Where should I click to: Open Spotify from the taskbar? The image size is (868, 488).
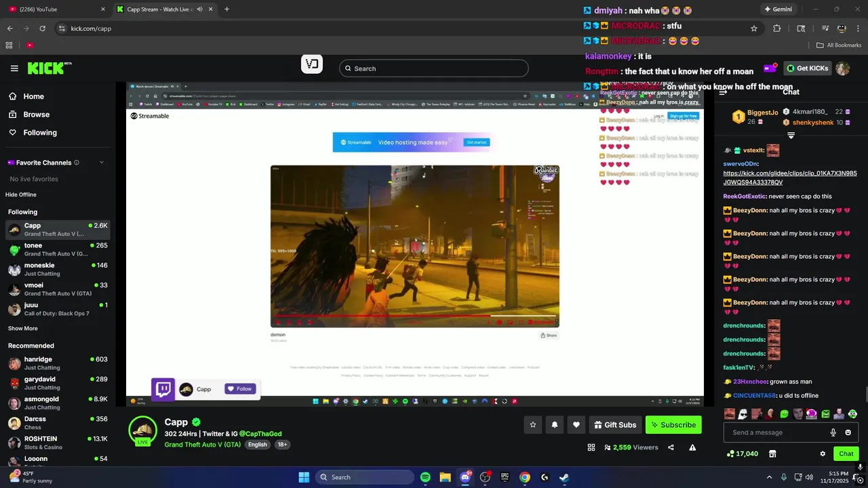pos(425,477)
